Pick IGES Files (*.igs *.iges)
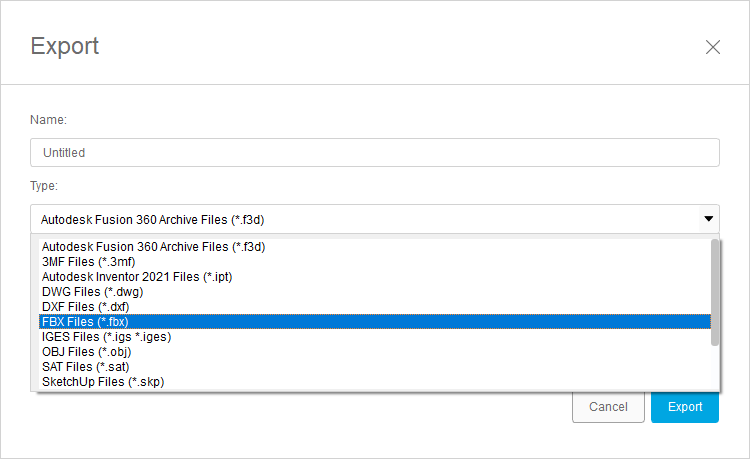This screenshot has height=459, width=750. click(x=375, y=337)
